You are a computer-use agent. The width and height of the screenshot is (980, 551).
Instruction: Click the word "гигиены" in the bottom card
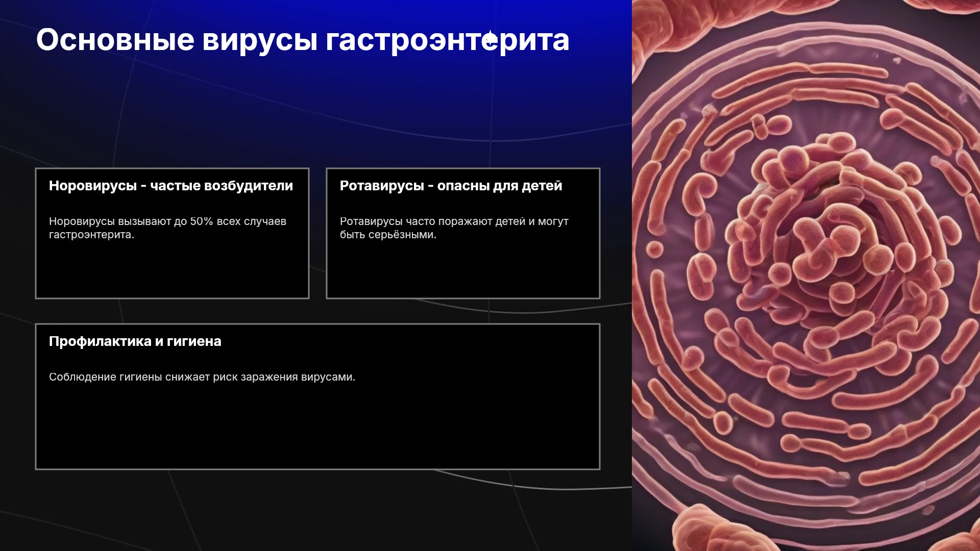click(x=140, y=377)
